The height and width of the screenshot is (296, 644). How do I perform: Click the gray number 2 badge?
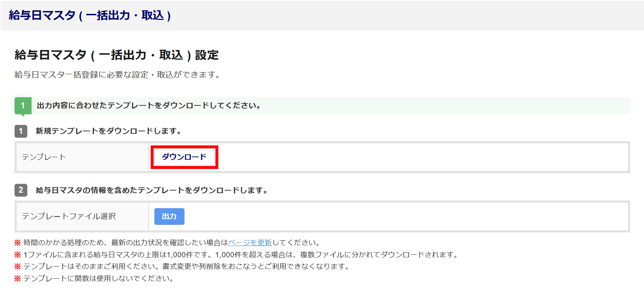21,190
